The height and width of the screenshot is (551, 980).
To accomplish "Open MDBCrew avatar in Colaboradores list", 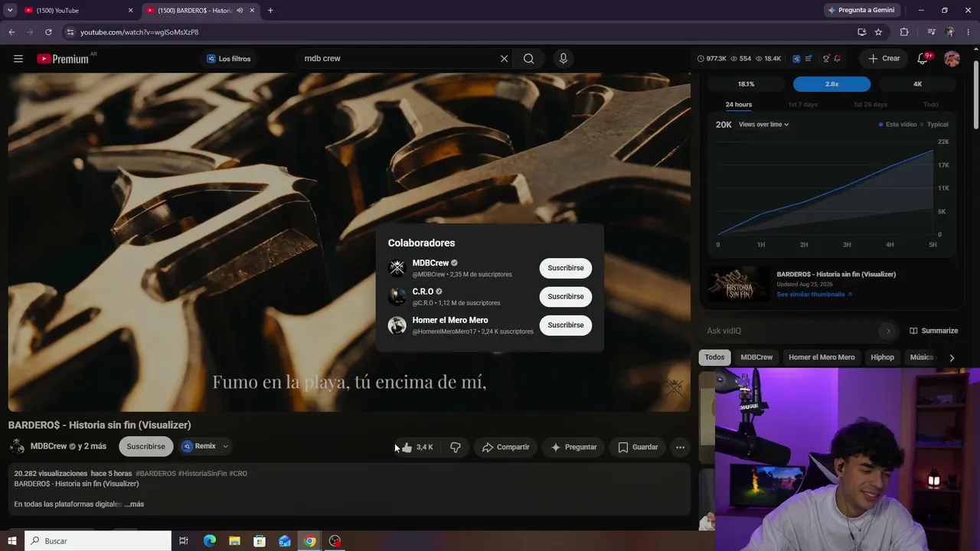I will [x=397, y=268].
